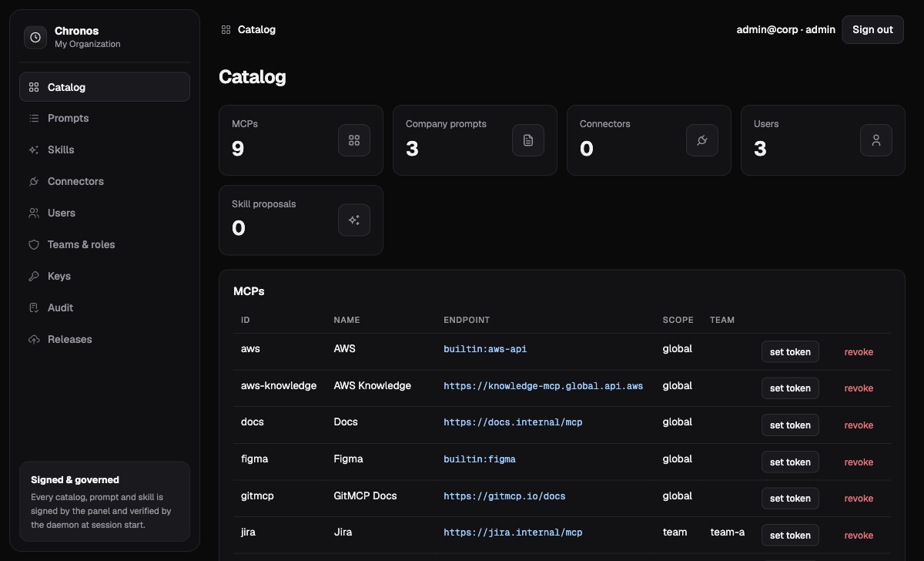The image size is (924, 561).
Task: Click the Users people icon in sidebar
Action: 34,213
